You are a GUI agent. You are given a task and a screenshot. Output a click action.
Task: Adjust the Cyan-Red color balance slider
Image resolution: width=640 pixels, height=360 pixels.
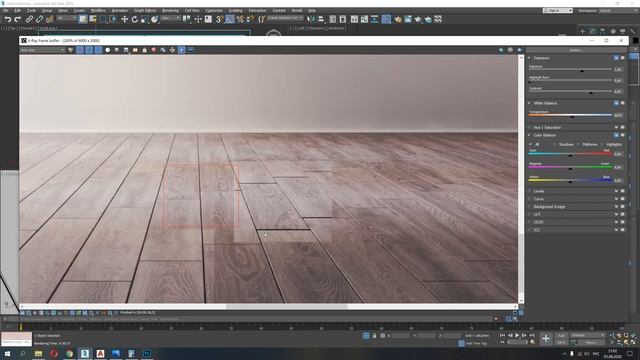pos(570,155)
